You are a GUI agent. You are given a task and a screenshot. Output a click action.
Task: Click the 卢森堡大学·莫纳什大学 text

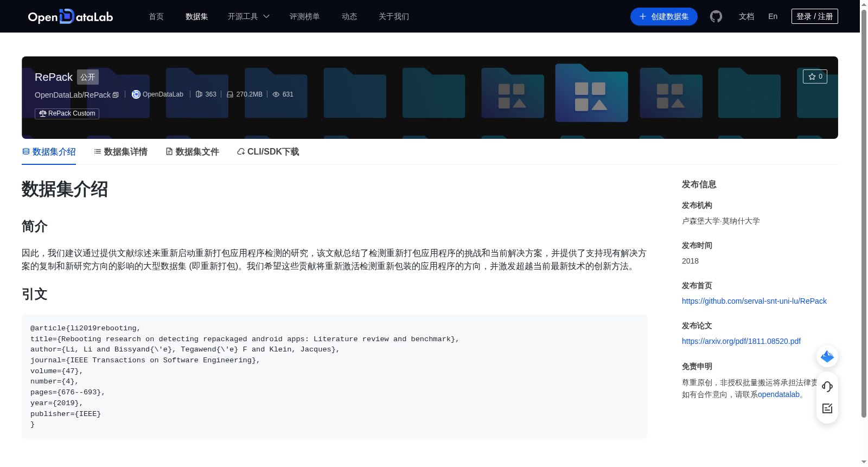coord(721,221)
